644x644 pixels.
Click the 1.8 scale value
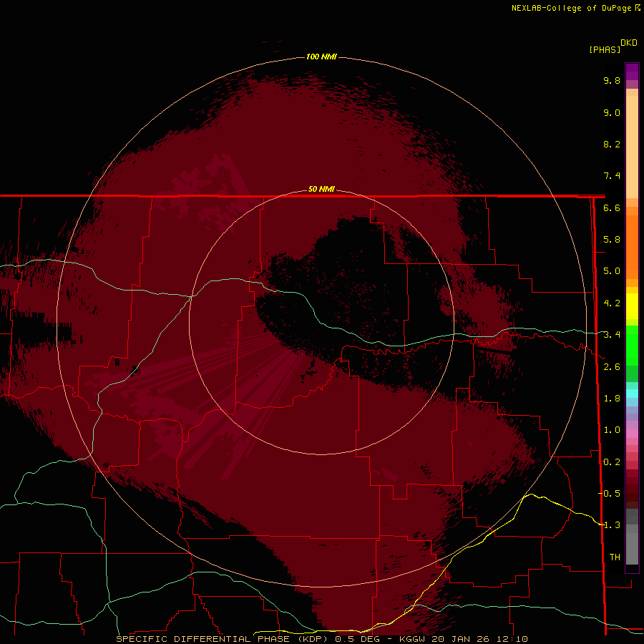point(612,399)
